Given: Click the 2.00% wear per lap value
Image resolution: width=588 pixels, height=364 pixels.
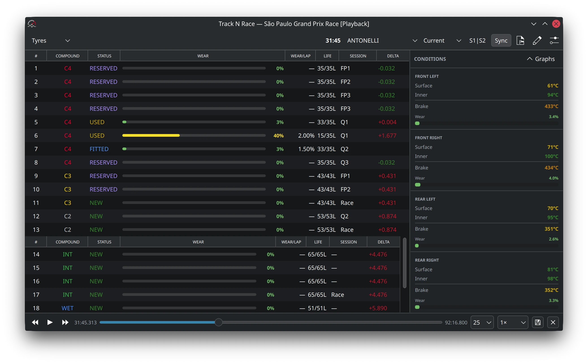Looking at the screenshot, I should [x=306, y=136].
